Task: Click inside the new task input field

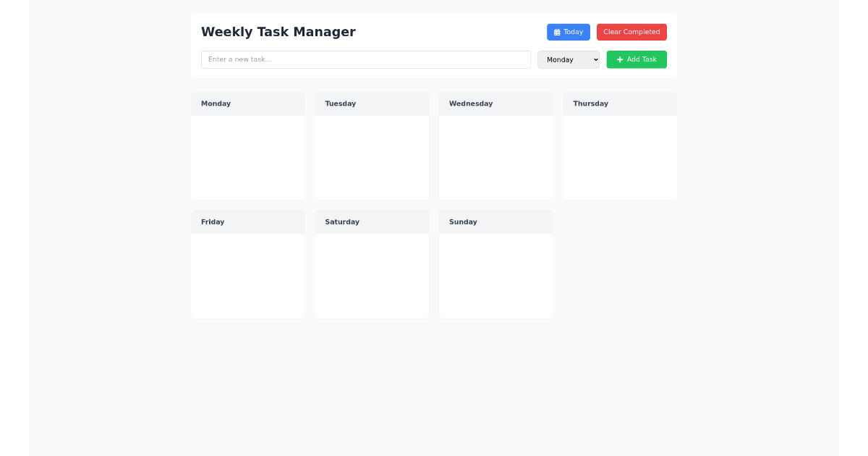Action: [x=365, y=59]
